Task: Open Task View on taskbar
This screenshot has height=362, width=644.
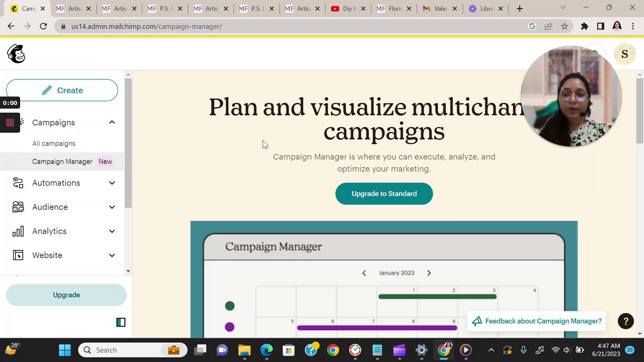Action: coord(201,350)
